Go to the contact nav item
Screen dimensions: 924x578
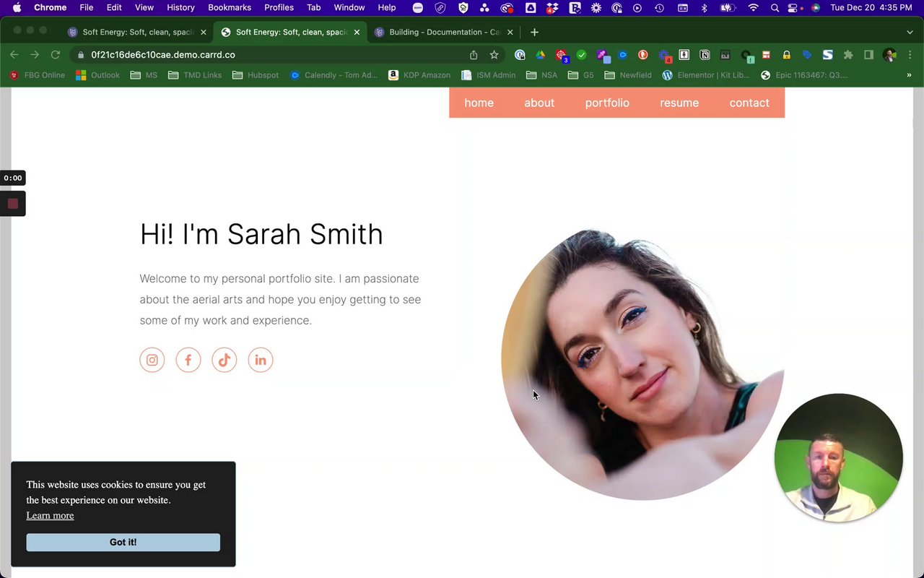tap(749, 103)
